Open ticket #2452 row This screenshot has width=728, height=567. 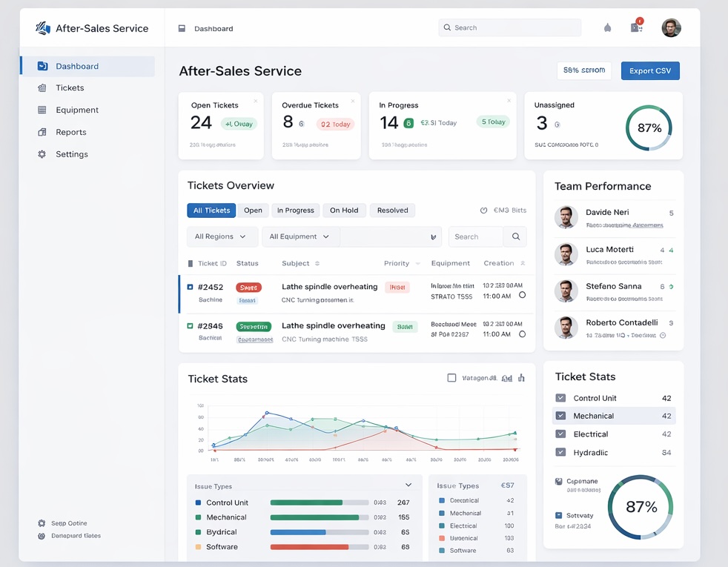click(329, 294)
